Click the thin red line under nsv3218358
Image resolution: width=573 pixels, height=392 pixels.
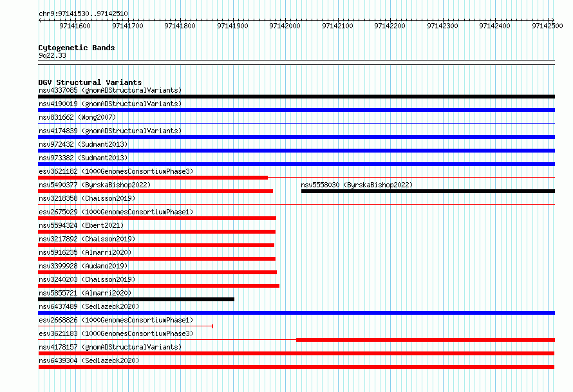tap(296, 205)
